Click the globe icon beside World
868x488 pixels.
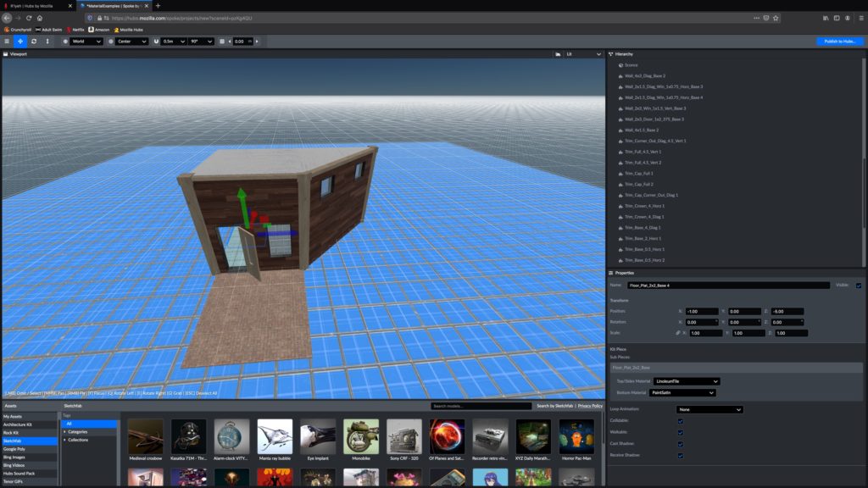(x=65, y=42)
